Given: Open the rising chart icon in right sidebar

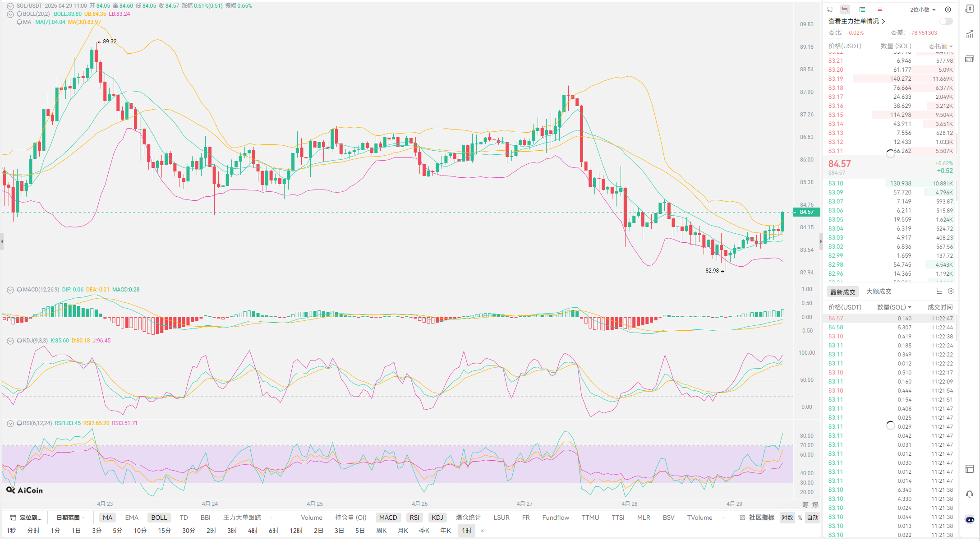Looking at the screenshot, I should [x=970, y=34].
